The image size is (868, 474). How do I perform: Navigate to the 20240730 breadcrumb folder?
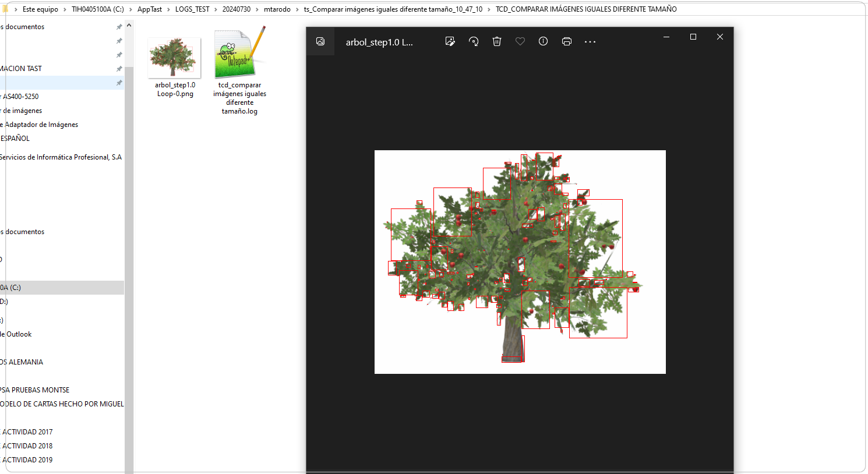[237, 9]
